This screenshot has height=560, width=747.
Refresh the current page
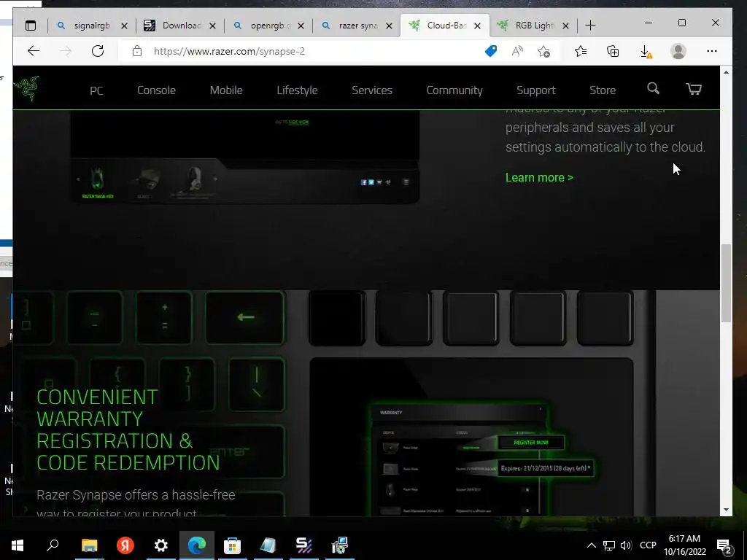click(98, 51)
